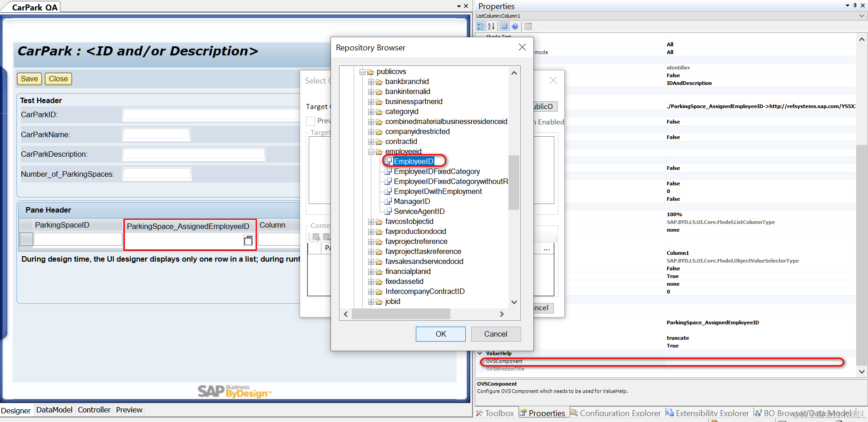This screenshot has height=422, width=868.
Task: Click the add row icon under Conte section
Action: [316, 237]
